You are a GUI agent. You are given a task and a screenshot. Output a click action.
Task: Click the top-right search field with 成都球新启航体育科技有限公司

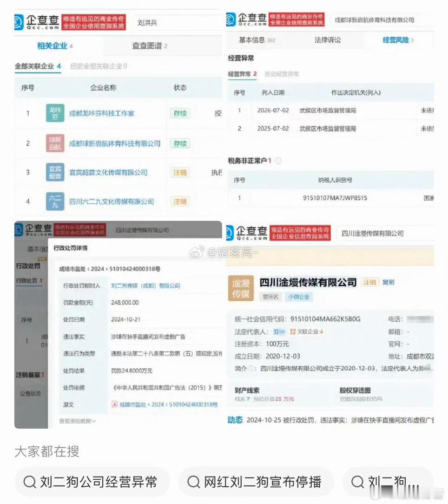(x=382, y=20)
